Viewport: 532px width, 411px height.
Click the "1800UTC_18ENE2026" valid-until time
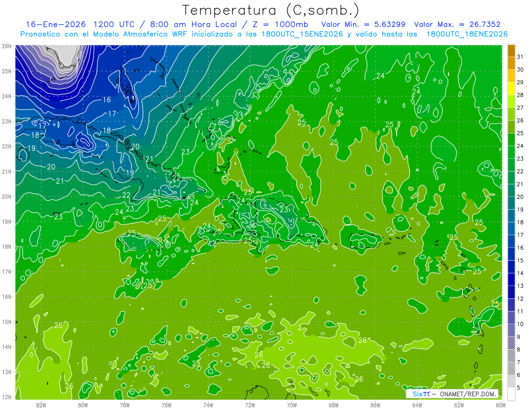[467, 34]
